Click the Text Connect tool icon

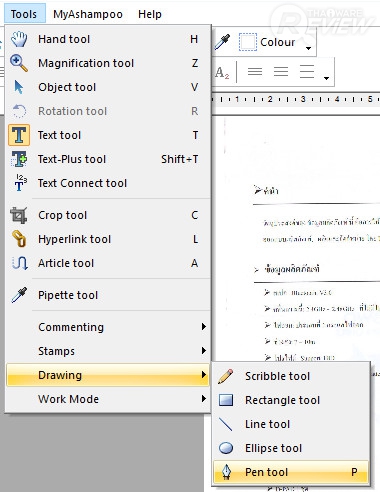tap(20, 183)
